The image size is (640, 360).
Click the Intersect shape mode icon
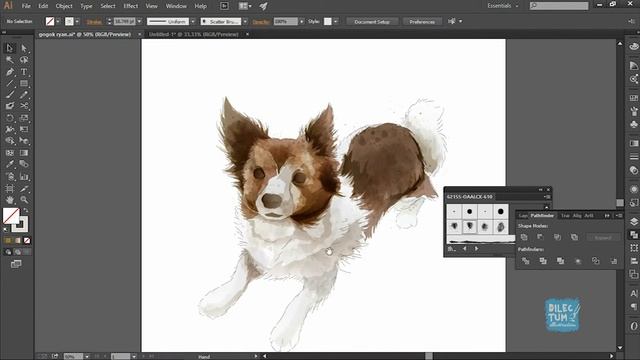coord(558,237)
